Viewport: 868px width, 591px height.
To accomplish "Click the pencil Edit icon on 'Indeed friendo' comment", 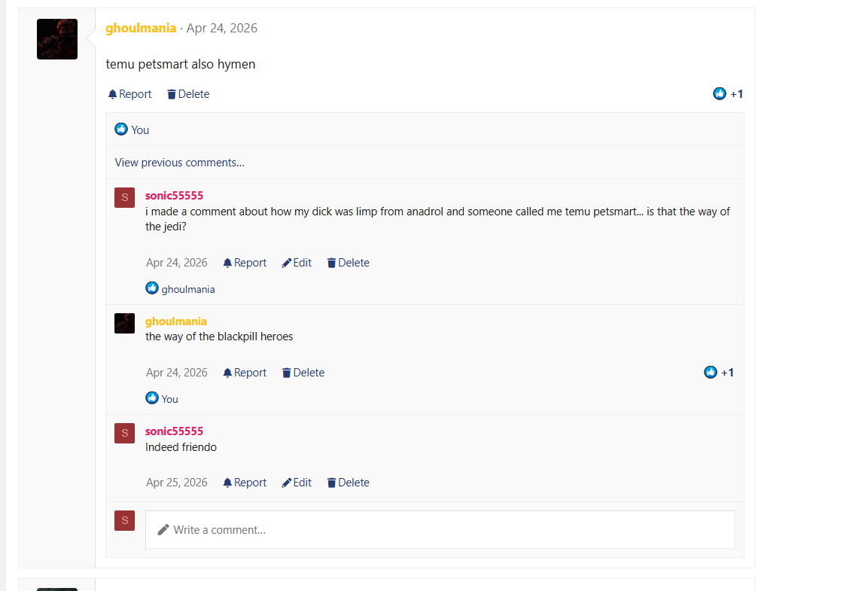I will (x=286, y=483).
